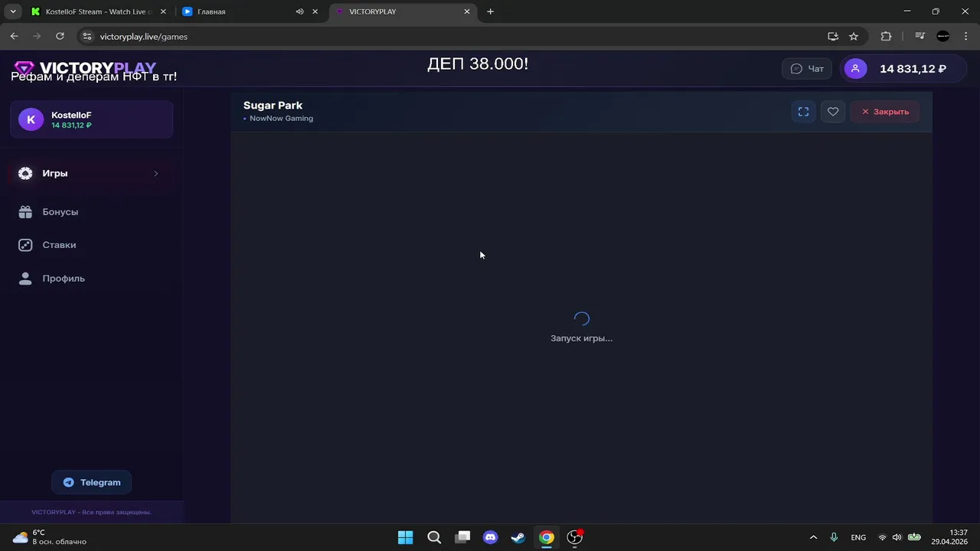Add Sugar Park to favorites with heart
This screenshot has width=980, height=551.
[x=833, y=112]
